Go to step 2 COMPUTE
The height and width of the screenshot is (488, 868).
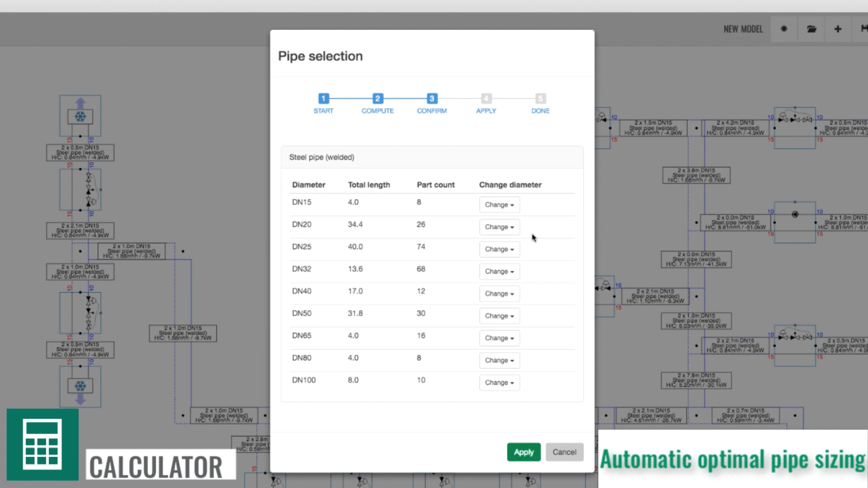377,99
